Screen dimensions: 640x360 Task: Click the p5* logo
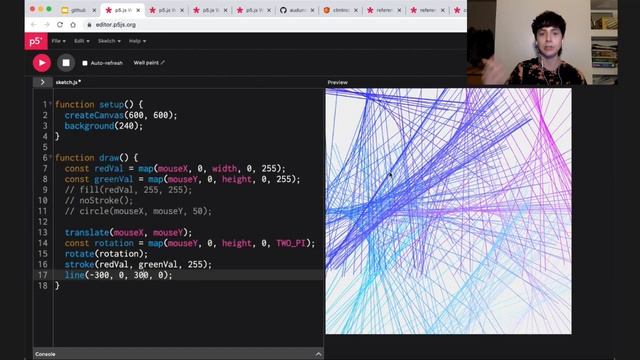36,41
